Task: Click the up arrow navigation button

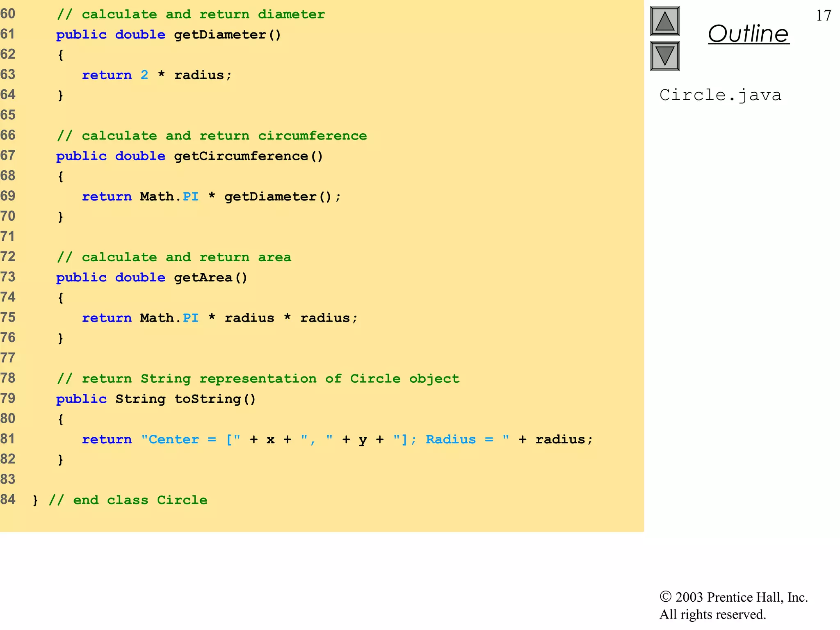Action: click(x=664, y=21)
